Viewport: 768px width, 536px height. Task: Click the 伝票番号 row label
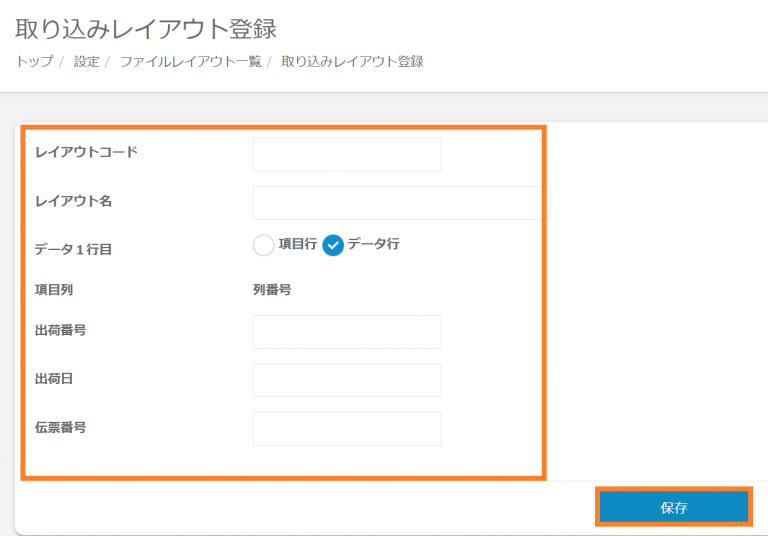pyautogui.click(x=60, y=427)
